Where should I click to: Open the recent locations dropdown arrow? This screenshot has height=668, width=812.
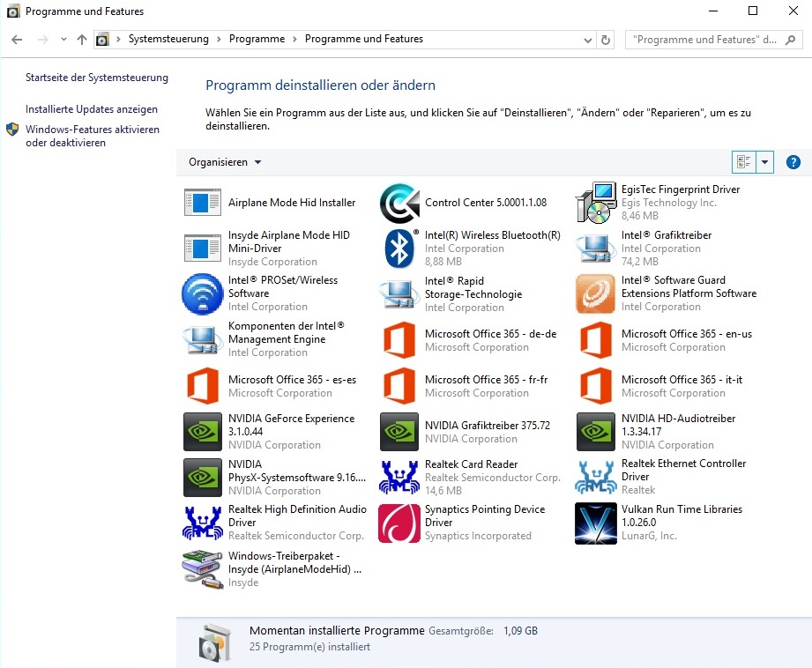pyautogui.click(x=63, y=40)
